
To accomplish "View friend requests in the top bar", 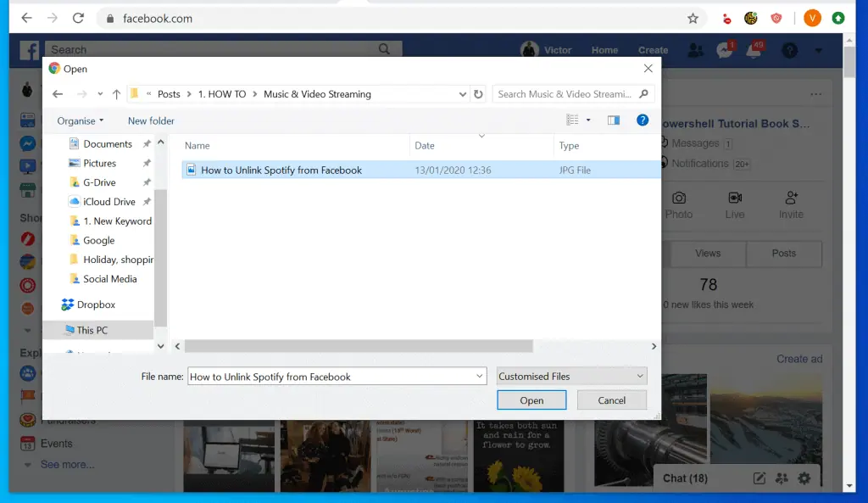I will point(696,50).
